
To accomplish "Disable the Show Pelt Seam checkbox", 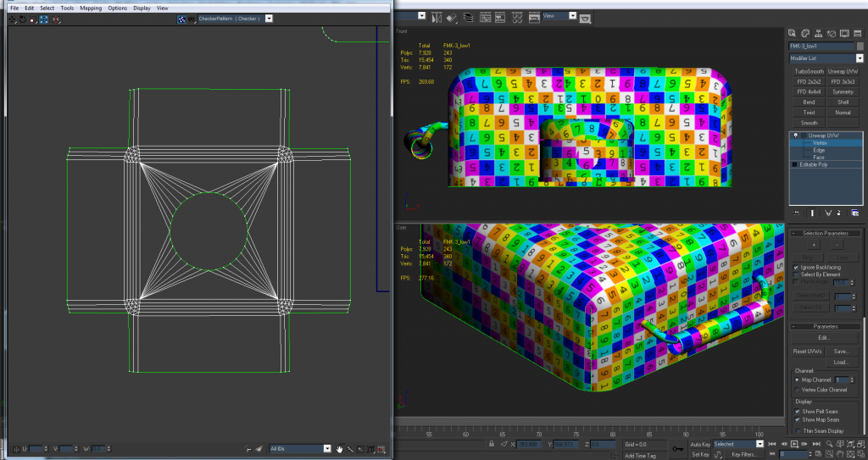I will point(797,412).
